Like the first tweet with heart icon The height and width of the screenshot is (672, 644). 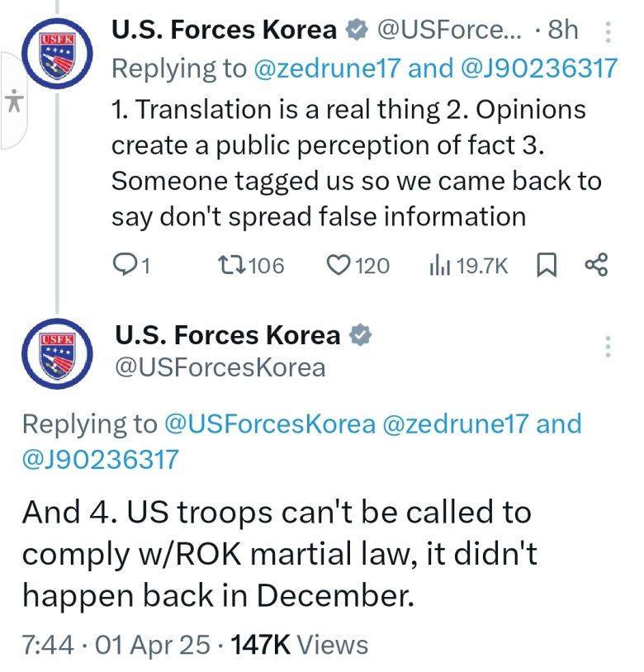(338, 265)
